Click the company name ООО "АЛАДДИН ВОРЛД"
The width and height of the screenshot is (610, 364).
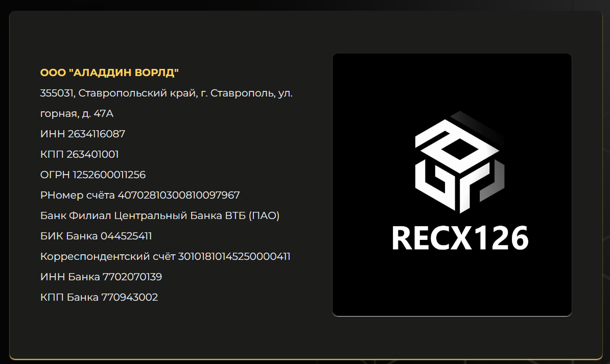click(109, 72)
